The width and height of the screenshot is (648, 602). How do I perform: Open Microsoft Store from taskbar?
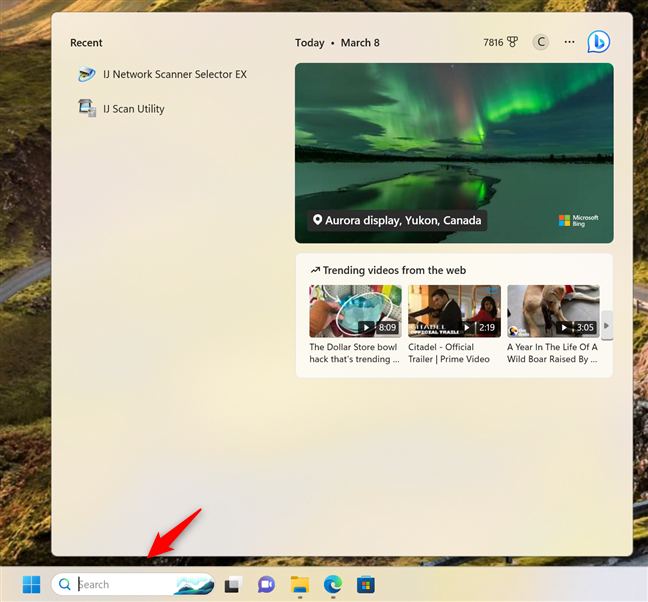(366, 584)
